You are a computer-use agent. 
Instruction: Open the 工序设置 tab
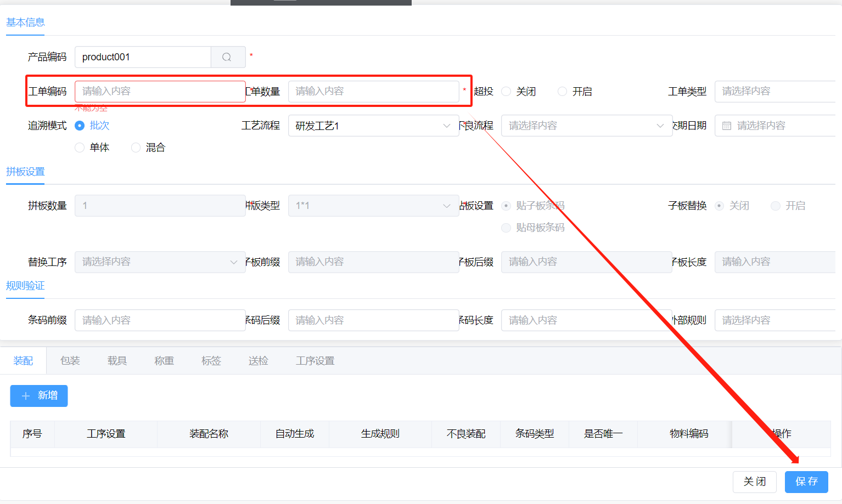pyautogui.click(x=315, y=361)
